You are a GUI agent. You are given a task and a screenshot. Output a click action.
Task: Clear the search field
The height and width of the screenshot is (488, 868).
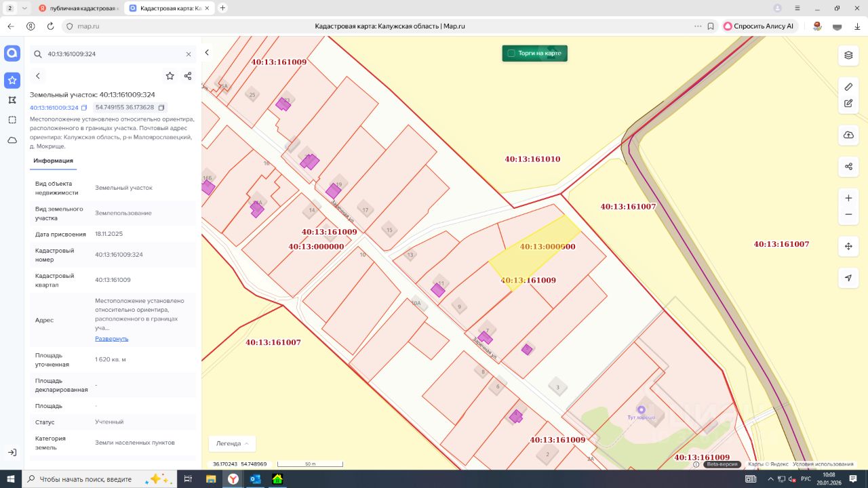(189, 54)
